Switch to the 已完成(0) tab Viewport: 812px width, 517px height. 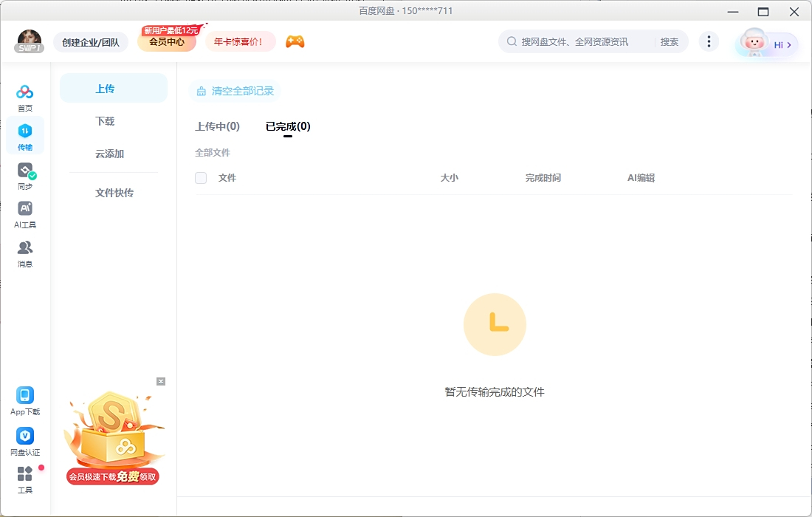[x=287, y=126]
